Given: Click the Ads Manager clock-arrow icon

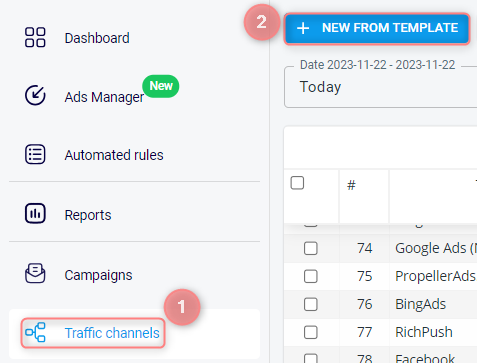Looking at the screenshot, I should coord(35,95).
